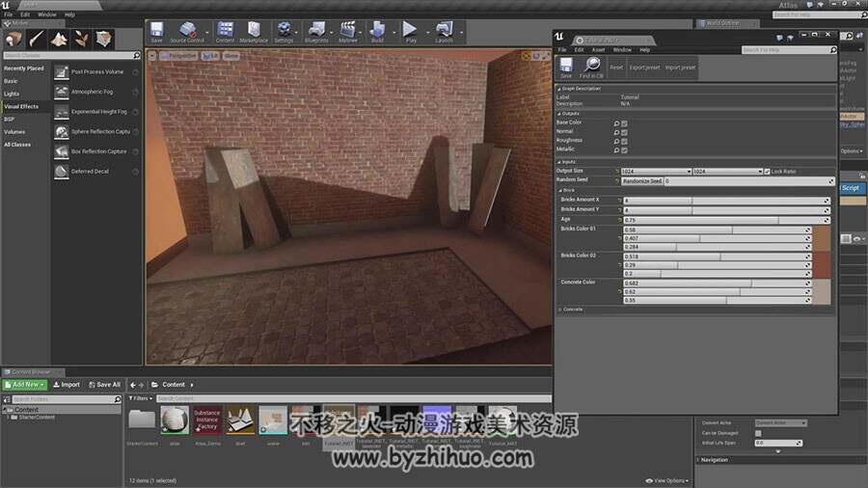Viewport: 868px width, 488px height.
Task: Toggle the Roughness output checkbox
Action: click(x=624, y=141)
